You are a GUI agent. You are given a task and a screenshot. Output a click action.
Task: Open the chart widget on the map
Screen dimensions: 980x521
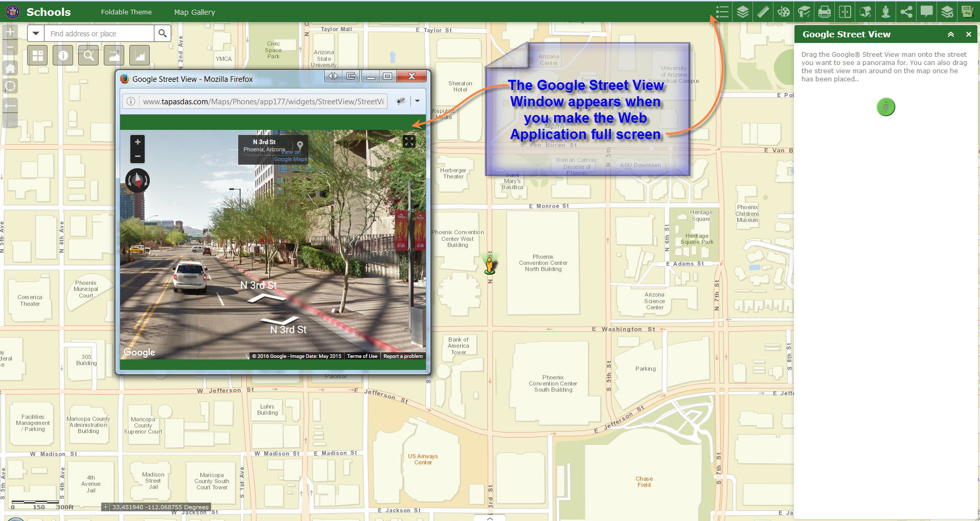pos(140,55)
